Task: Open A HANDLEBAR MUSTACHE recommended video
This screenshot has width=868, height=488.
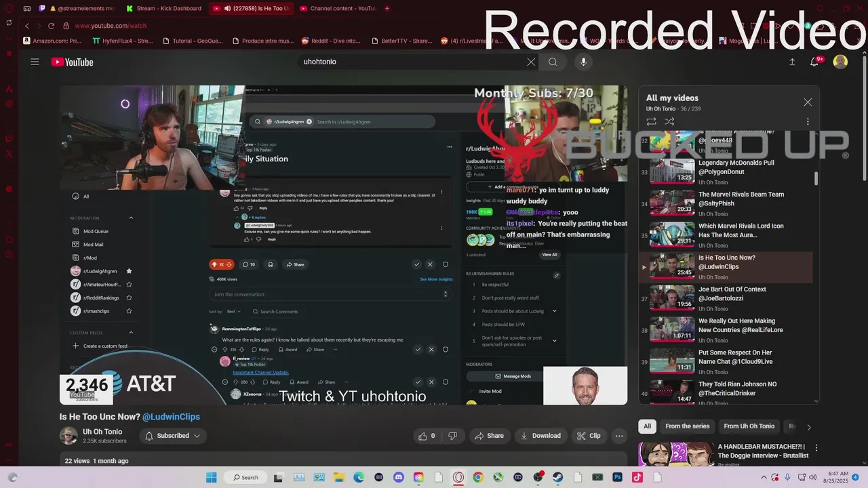Action: click(x=763, y=451)
